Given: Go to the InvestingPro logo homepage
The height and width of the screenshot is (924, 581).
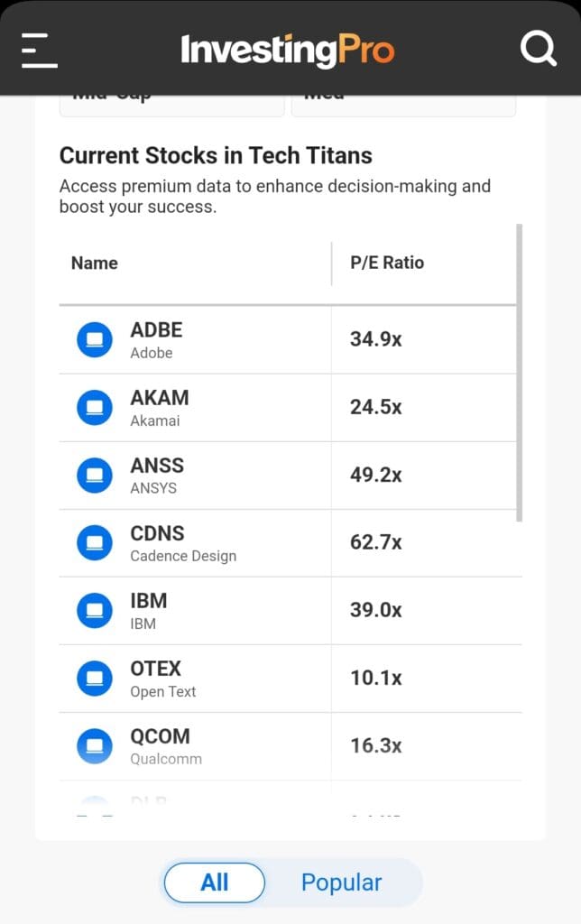Looking at the screenshot, I should [x=287, y=50].
